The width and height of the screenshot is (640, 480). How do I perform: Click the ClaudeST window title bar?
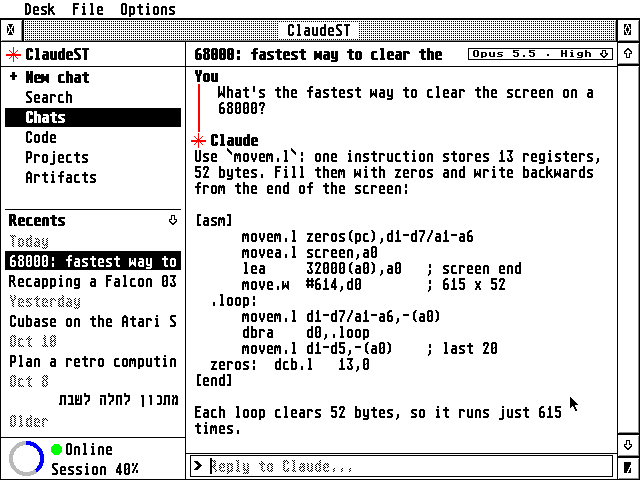(x=319, y=30)
